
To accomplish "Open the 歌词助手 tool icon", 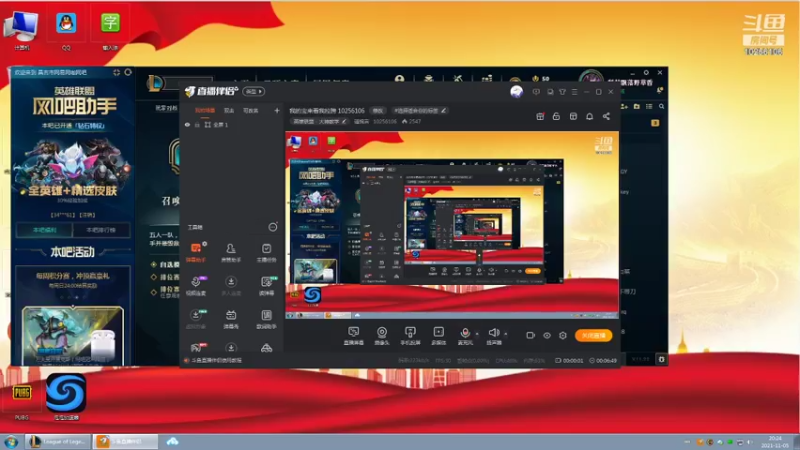I will (x=266, y=318).
